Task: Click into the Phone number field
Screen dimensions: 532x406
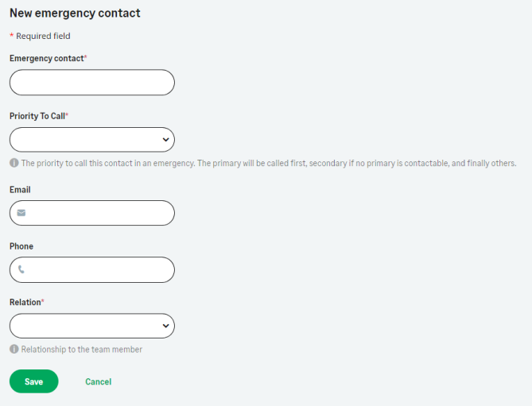Action: [99, 269]
